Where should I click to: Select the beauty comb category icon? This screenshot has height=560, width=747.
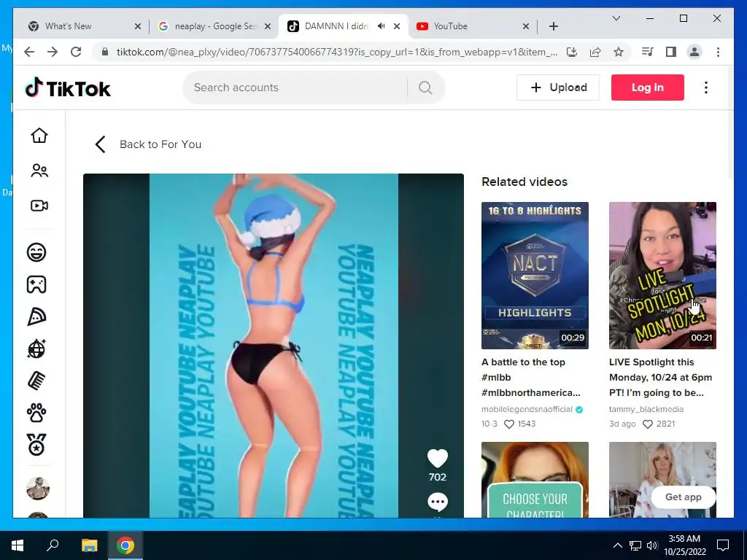point(36,381)
